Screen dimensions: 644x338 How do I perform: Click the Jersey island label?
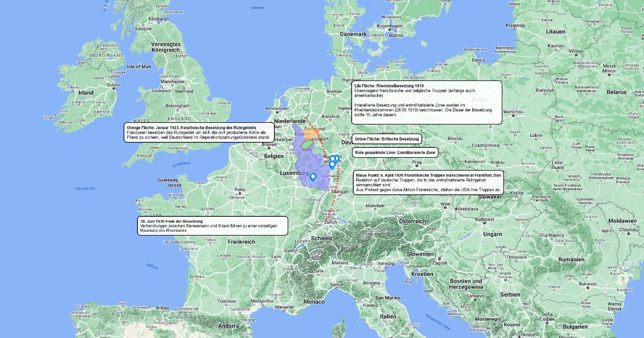tap(175, 185)
